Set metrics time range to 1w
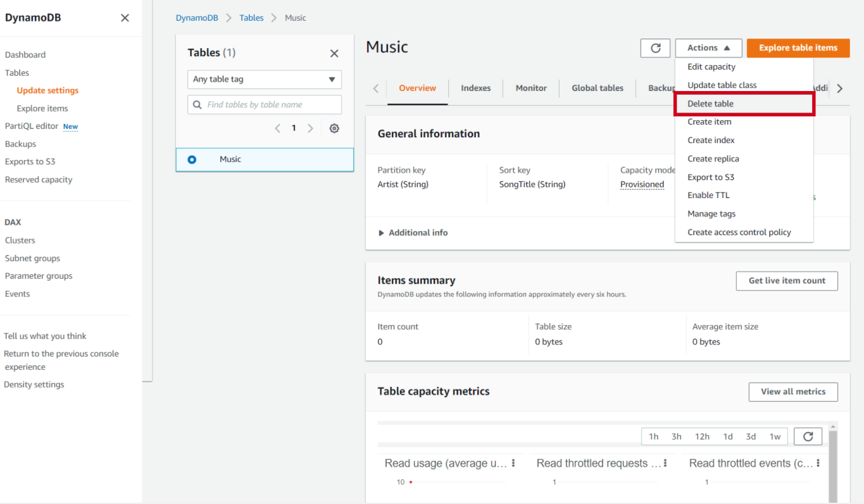Viewport: 864px width, 504px height. pyautogui.click(x=775, y=436)
